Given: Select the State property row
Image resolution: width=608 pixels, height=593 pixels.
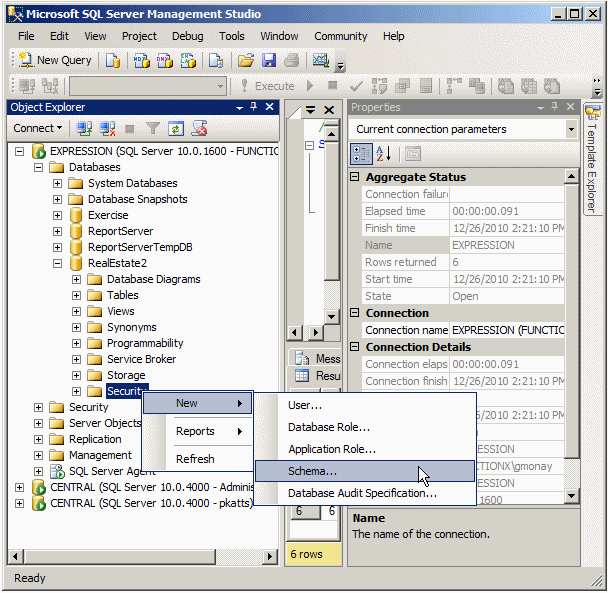Looking at the screenshot, I should [463, 296].
